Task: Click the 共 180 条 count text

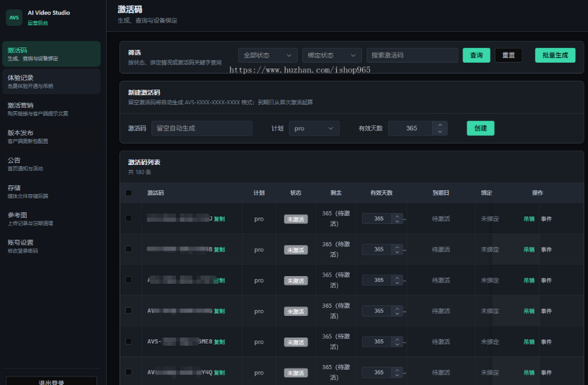Action: (x=140, y=172)
